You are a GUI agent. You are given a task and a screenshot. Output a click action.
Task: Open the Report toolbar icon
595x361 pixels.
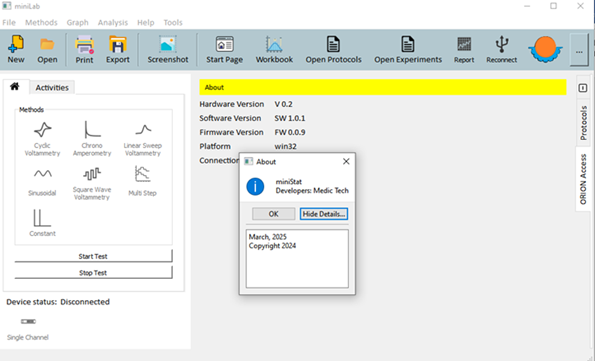[464, 49]
